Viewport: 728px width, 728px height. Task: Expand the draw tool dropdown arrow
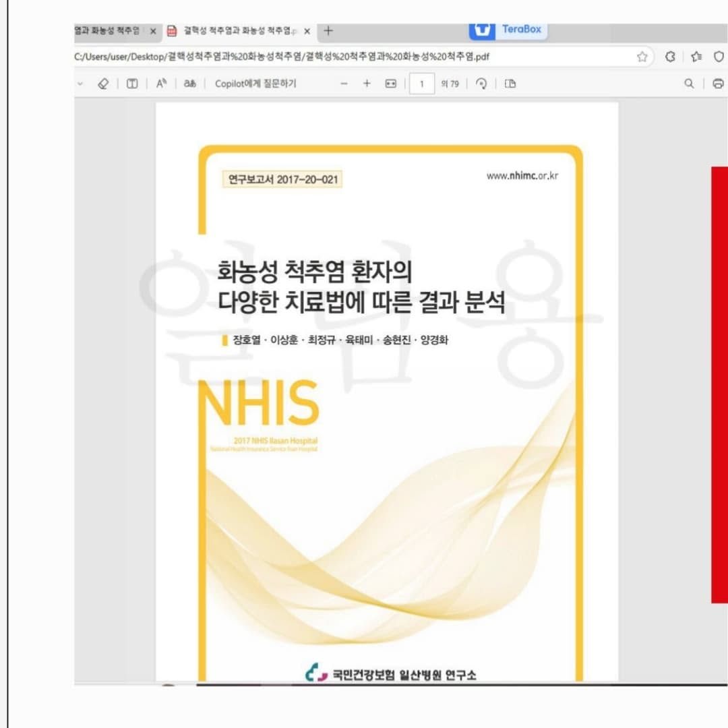point(80,84)
